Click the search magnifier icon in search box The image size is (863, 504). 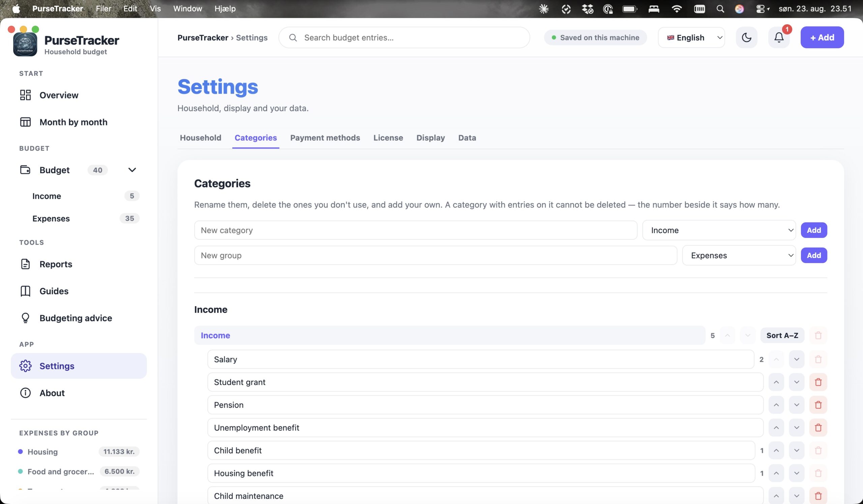coord(293,38)
